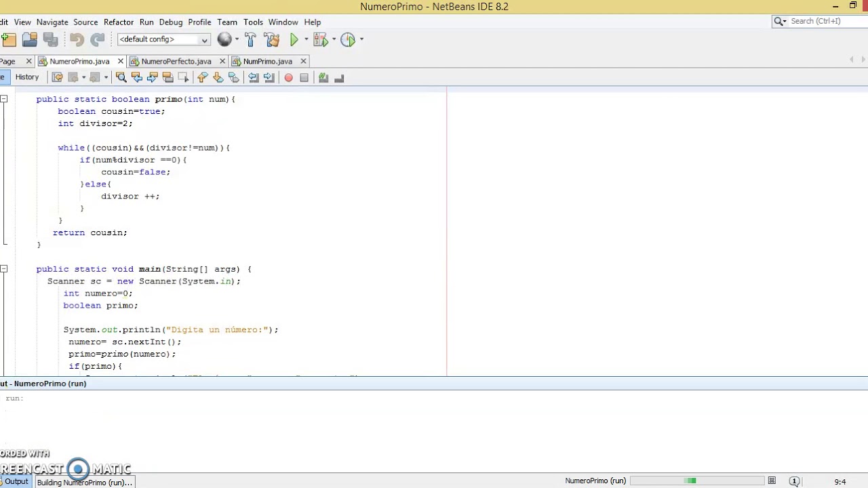Screen dimensions: 868x488
Task: Open the default config dropdown
Action: (163, 39)
